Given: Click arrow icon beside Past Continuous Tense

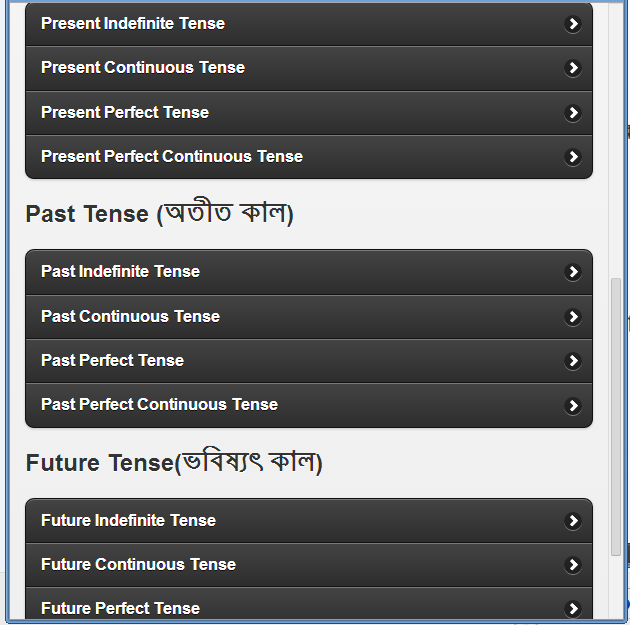Looking at the screenshot, I should [573, 317].
